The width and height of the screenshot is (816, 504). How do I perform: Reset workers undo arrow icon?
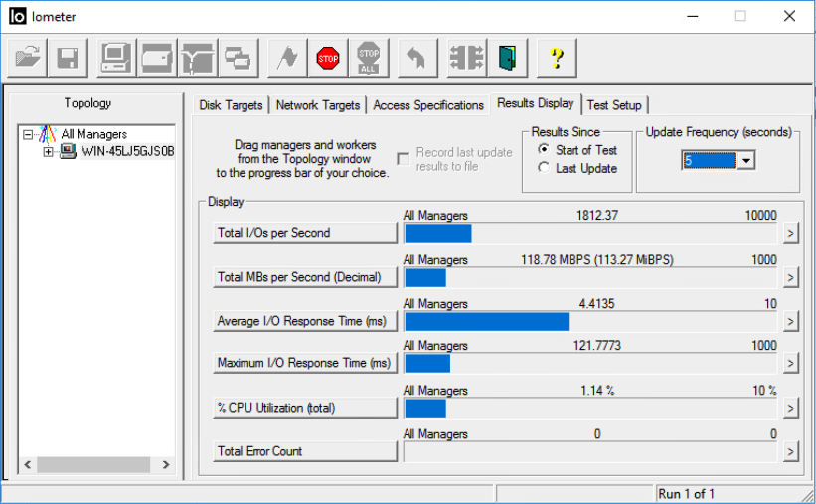pyautogui.click(x=417, y=58)
